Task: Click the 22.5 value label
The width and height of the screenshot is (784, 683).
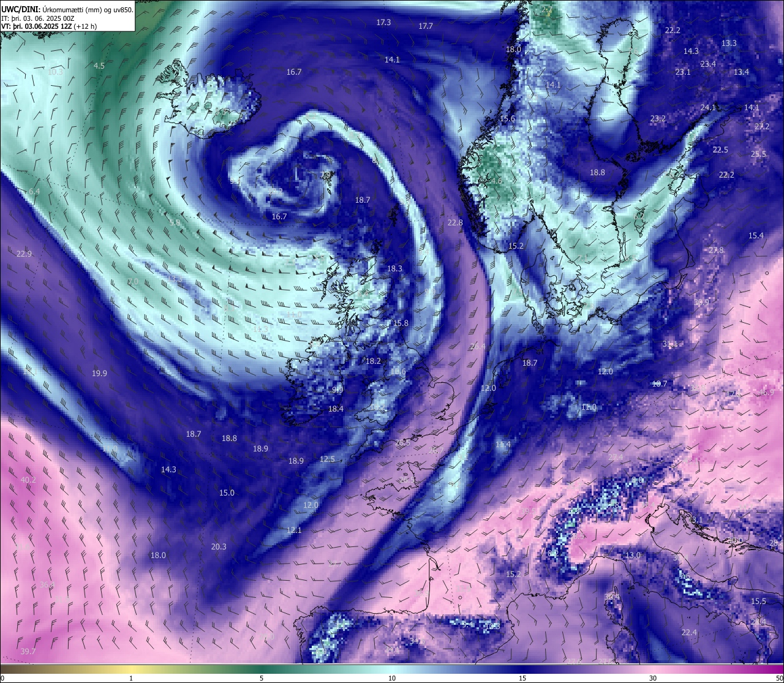Action: [720, 150]
